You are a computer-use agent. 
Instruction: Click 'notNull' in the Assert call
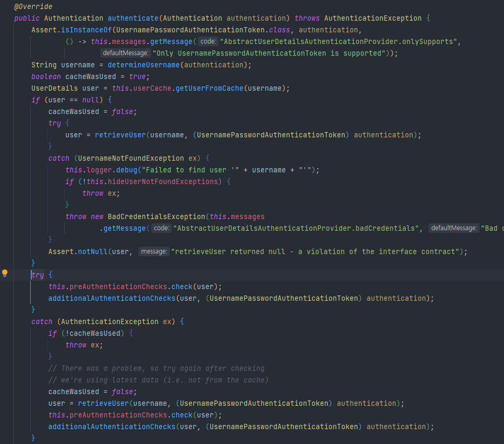coord(93,252)
